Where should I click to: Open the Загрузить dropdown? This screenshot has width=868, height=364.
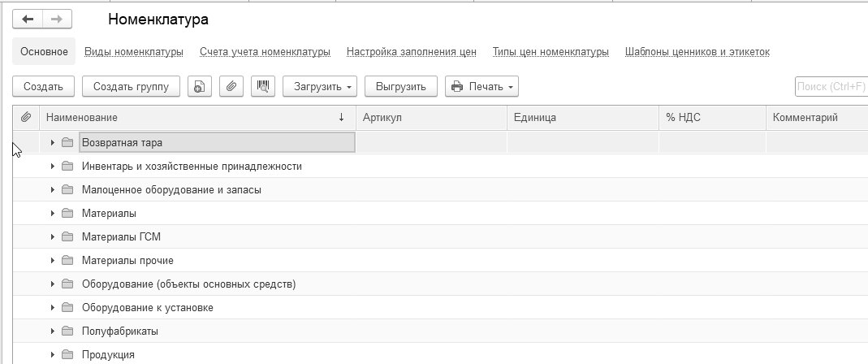[320, 86]
